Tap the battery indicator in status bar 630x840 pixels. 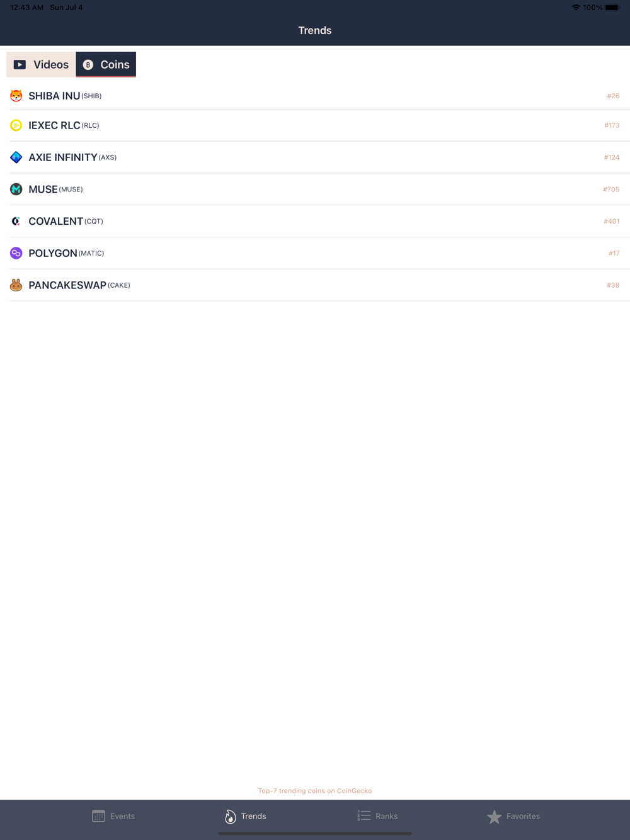[x=612, y=8]
